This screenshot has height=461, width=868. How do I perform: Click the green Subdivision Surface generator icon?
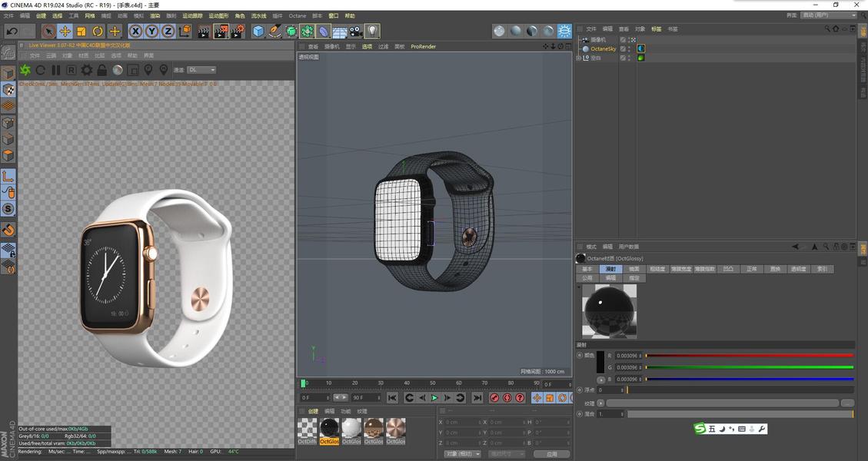(x=291, y=31)
